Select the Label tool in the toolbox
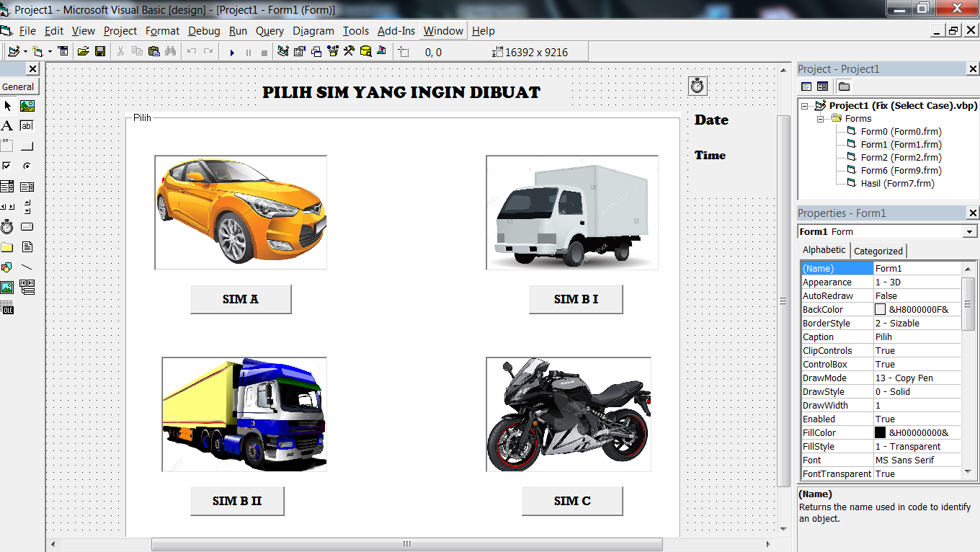This screenshot has width=980, height=552. tap(6, 125)
